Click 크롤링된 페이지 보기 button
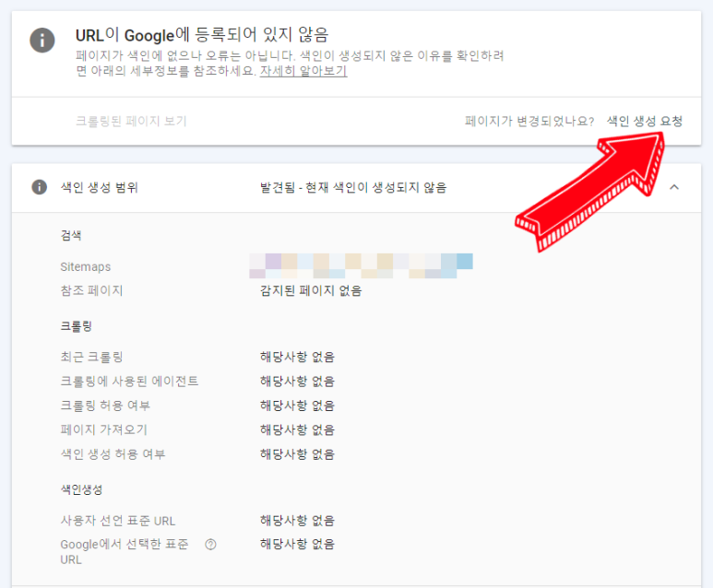This screenshot has width=713, height=588. tap(131, 122)
